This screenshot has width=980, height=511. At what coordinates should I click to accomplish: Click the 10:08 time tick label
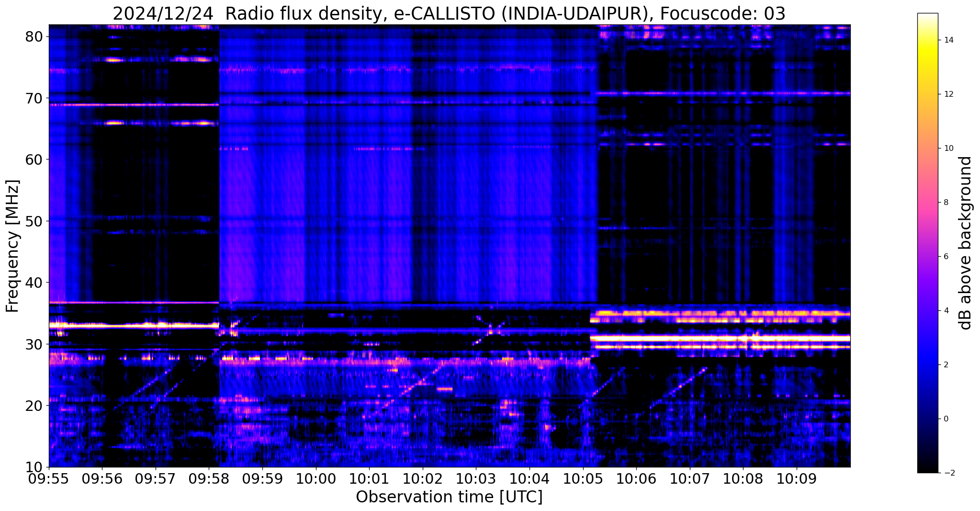[x=743, y=478]
